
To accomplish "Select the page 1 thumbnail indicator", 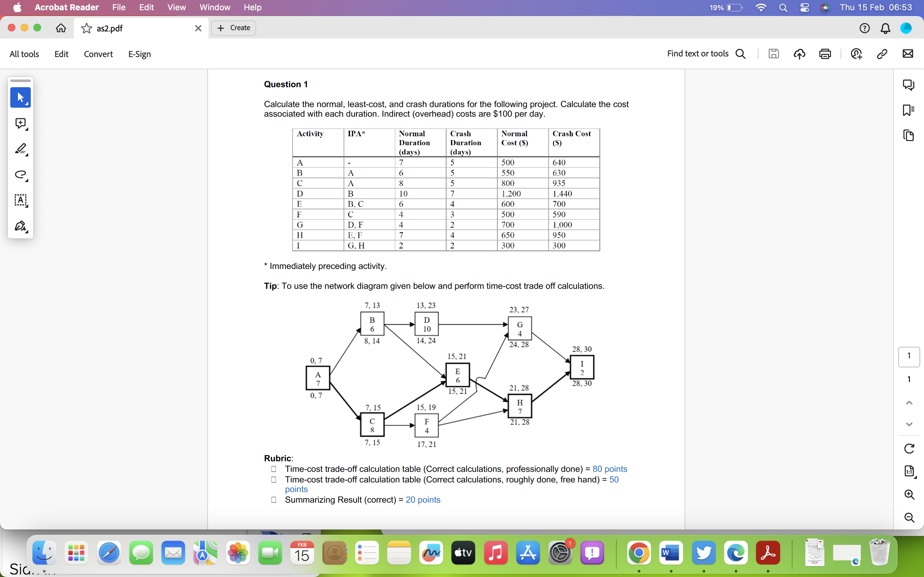I will [909, 357].
